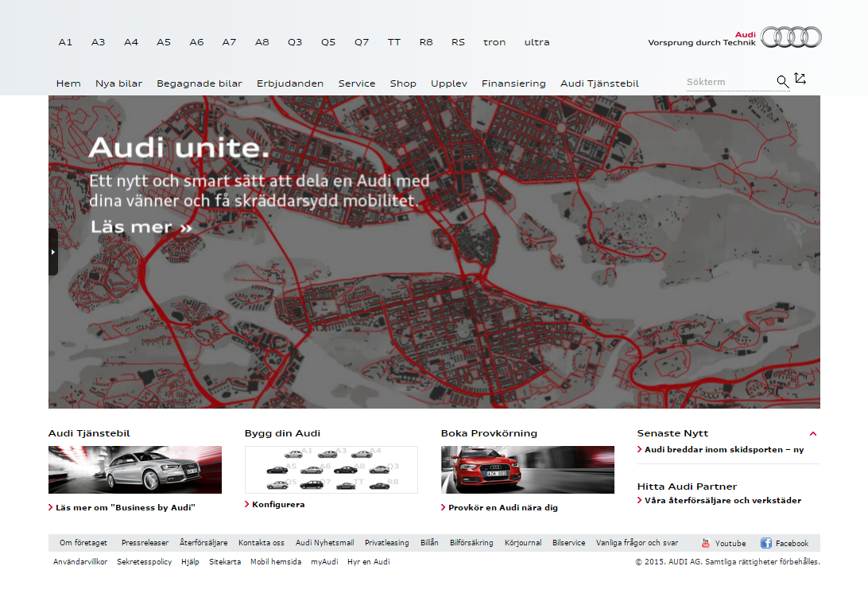The image size is (868, 601).
Task: Select the TT model link
Action: point(394,42)
